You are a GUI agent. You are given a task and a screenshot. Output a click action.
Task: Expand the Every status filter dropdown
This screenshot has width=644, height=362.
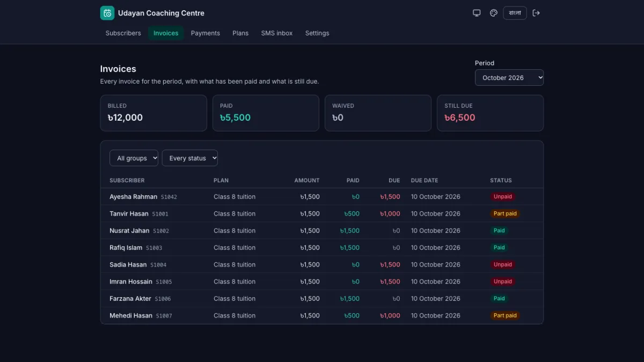(x=190, y=158)
